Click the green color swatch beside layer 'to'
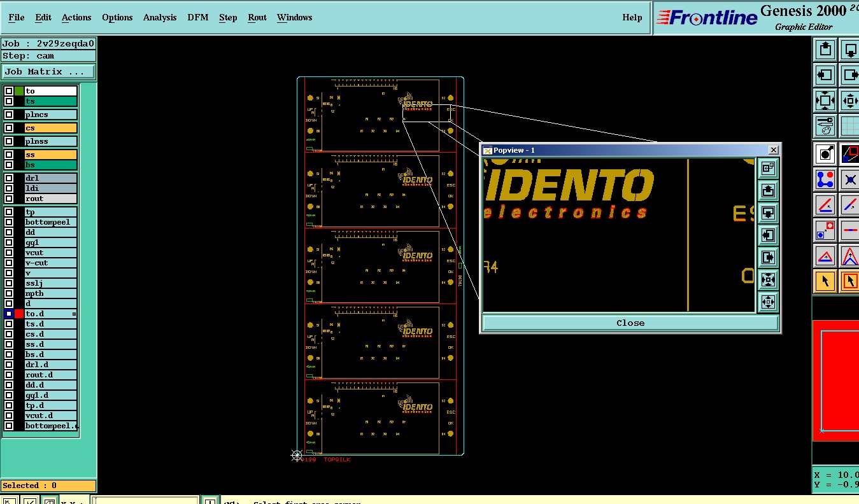This screenshot has width=859, height=504. click(19, 91)
